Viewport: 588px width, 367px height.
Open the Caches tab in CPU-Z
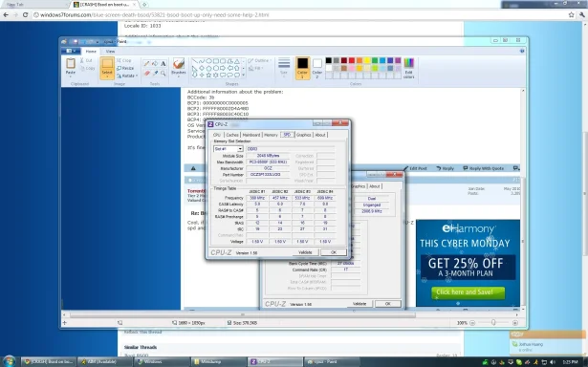point(232,135)
